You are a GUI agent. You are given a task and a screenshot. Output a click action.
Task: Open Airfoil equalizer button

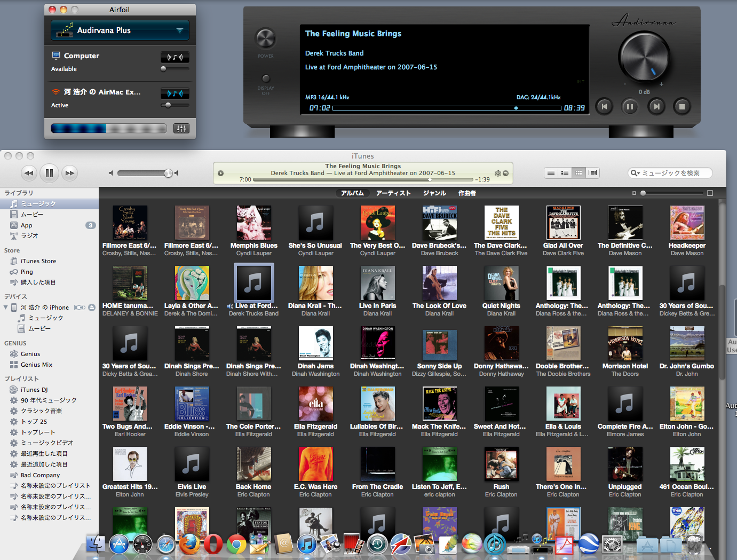click(x=181, y=128)
